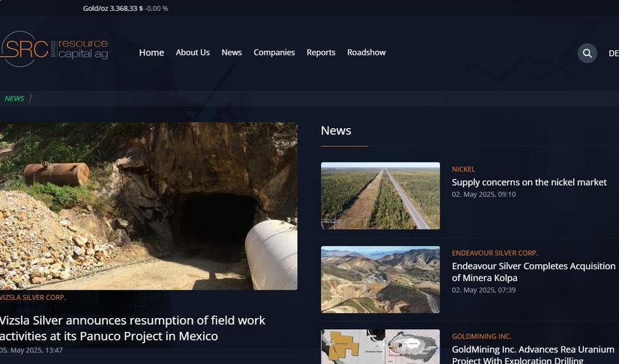Click the 02. May 2025, 09:10 date
The image size is (619, 364).
click(484, 194)
